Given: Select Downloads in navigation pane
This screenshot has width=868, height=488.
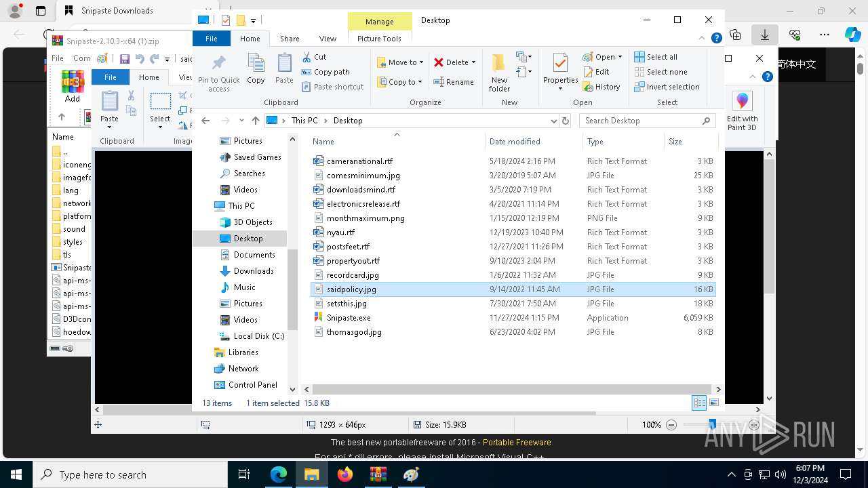Looking at the screenshot, I should 254,271.
